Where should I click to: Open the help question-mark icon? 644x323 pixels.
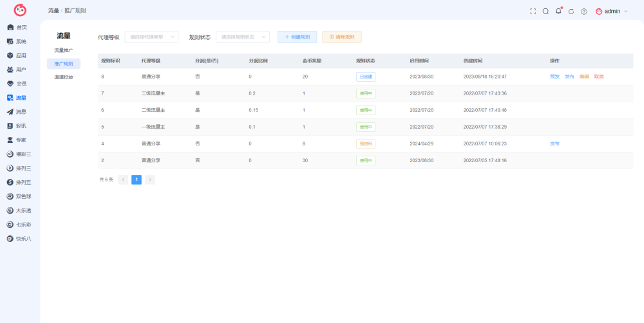coord(583,12)
